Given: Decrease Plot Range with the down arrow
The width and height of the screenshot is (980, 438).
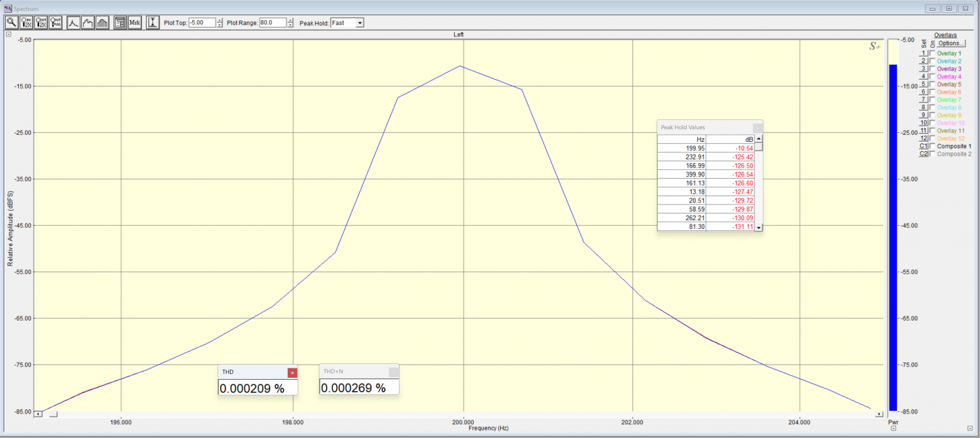Looking at the screenshot, I should pyautogui.click(x=290, y=25).
